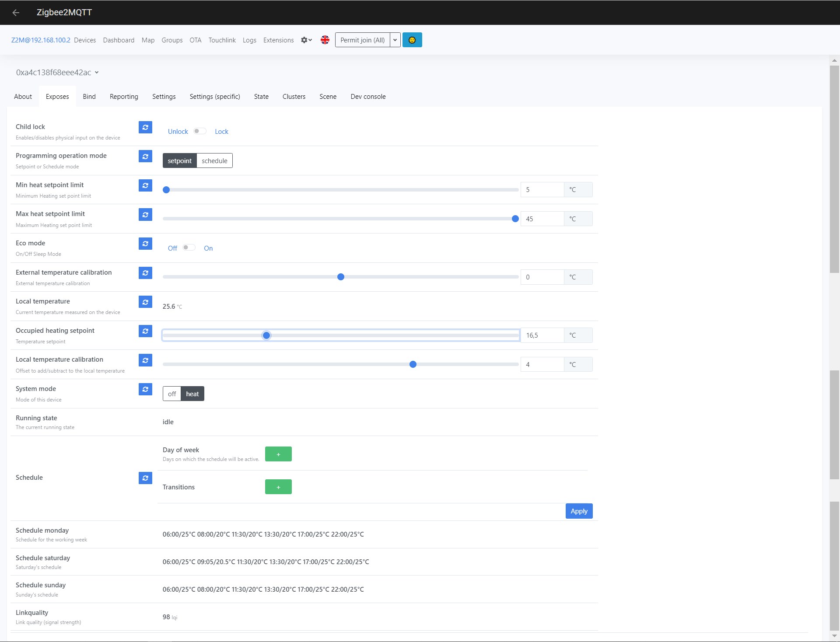Switch to the Settings (specific) tab

pyautogui.click(x=214, y=97)
